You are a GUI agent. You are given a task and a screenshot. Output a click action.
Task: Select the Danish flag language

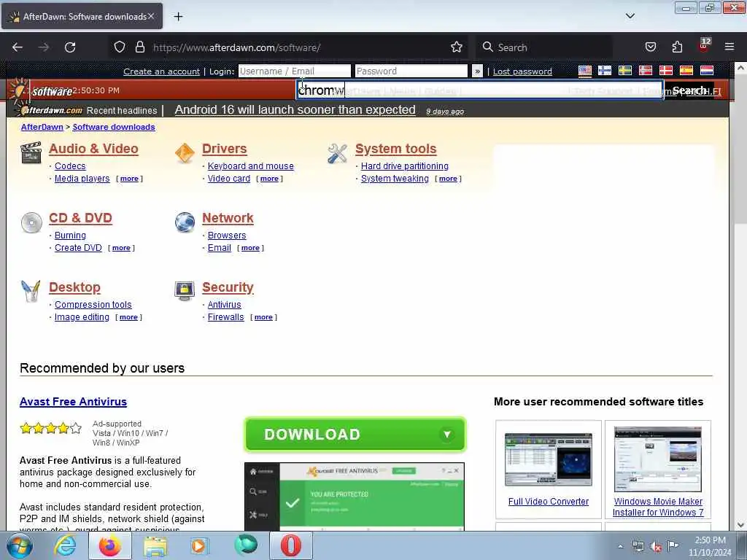665,71
